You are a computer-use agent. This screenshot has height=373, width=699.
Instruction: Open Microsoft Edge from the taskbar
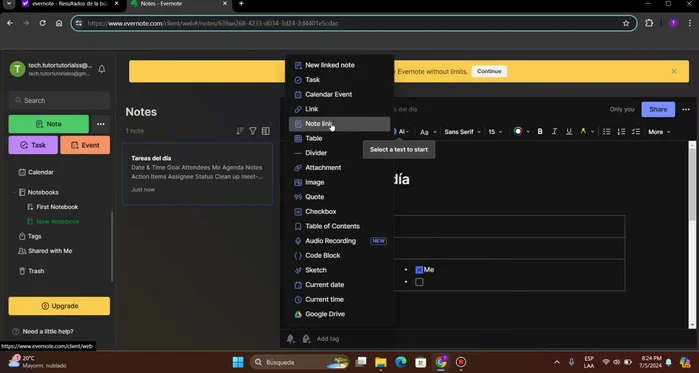[x=400, y=362]
